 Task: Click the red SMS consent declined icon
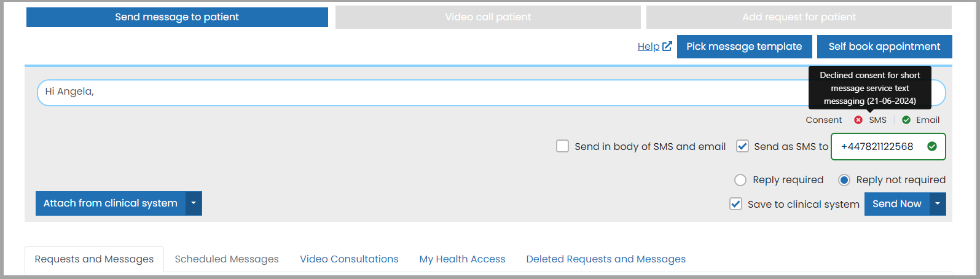858,120
